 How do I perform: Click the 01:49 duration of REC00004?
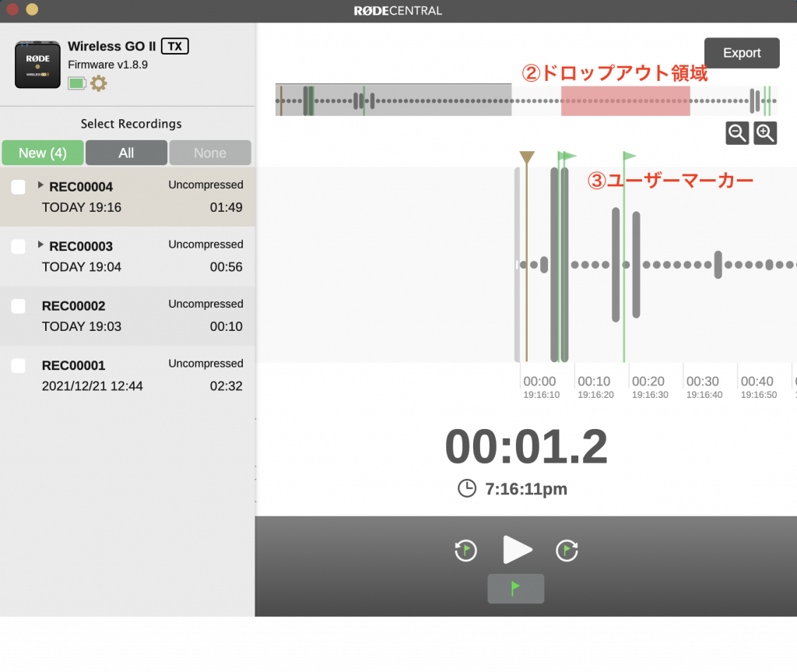pyautogui.click(x=226, y=208)
